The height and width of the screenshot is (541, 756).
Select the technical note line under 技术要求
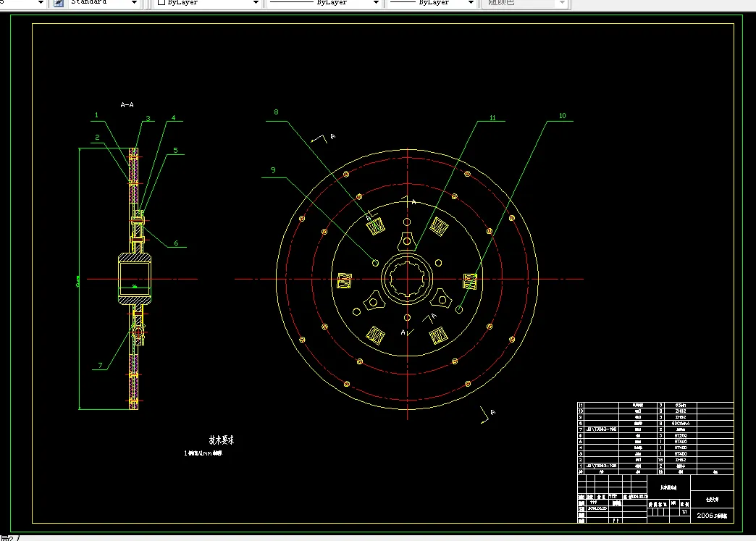(203, 453)
